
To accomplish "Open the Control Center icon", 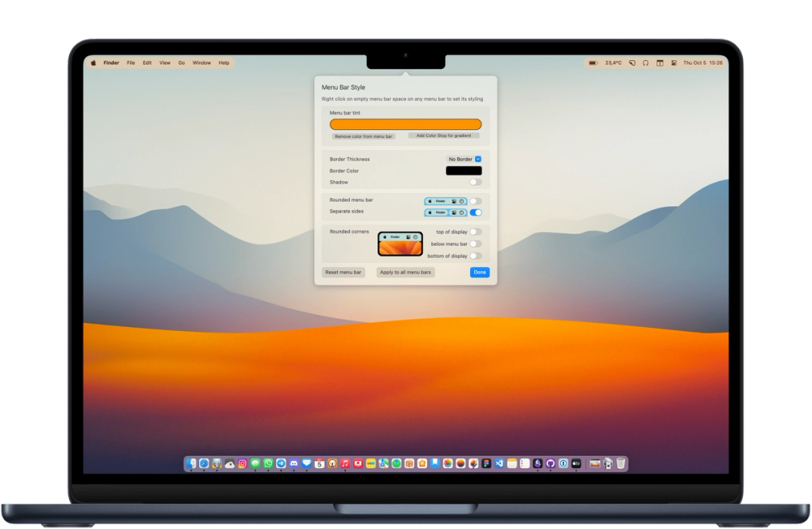I will [x=674, y=62].
